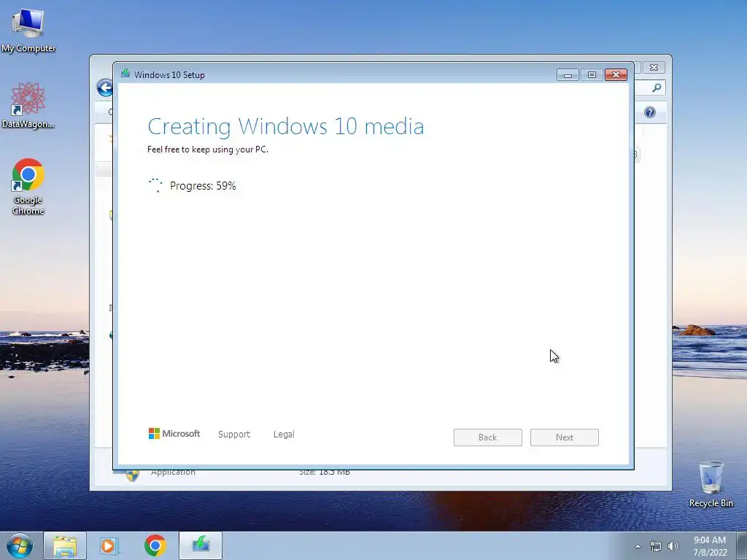The image size is (747, 560).
Task: Open the Legal link
Action: pyautogui.click(x=284, y=435)
